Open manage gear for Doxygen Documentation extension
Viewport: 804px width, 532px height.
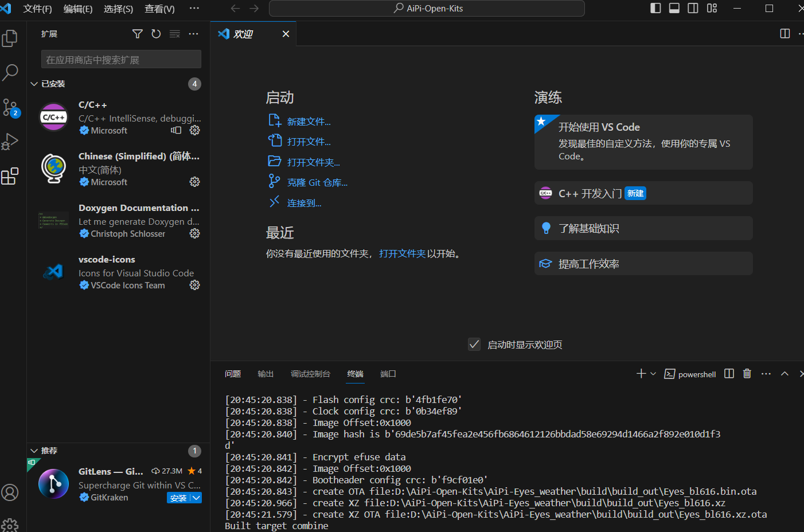pyautogui.click(x=195, y=233)
